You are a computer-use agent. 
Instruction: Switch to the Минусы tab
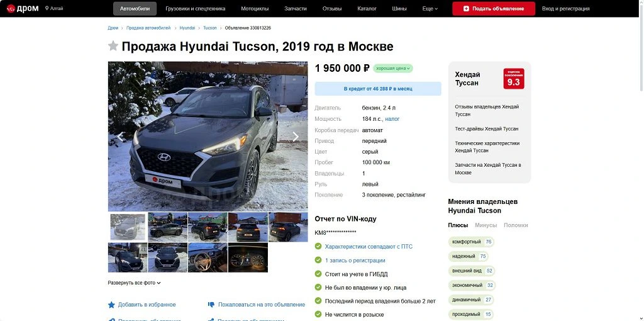pyautogui.click(x=486, y=225)
